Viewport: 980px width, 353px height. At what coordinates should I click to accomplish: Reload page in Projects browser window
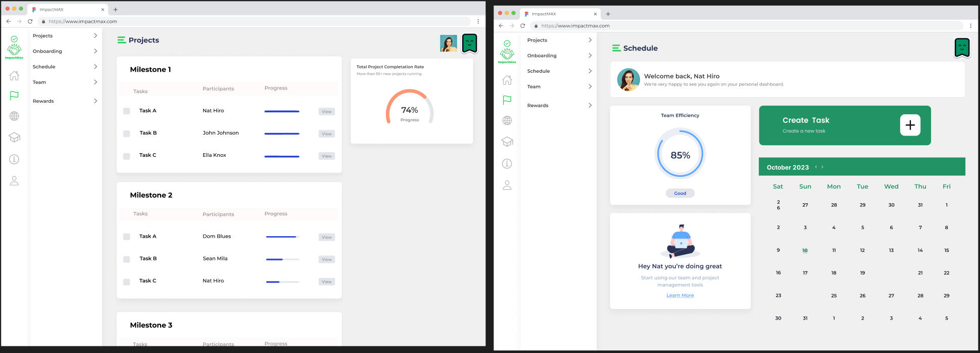[x=30, y=21]
